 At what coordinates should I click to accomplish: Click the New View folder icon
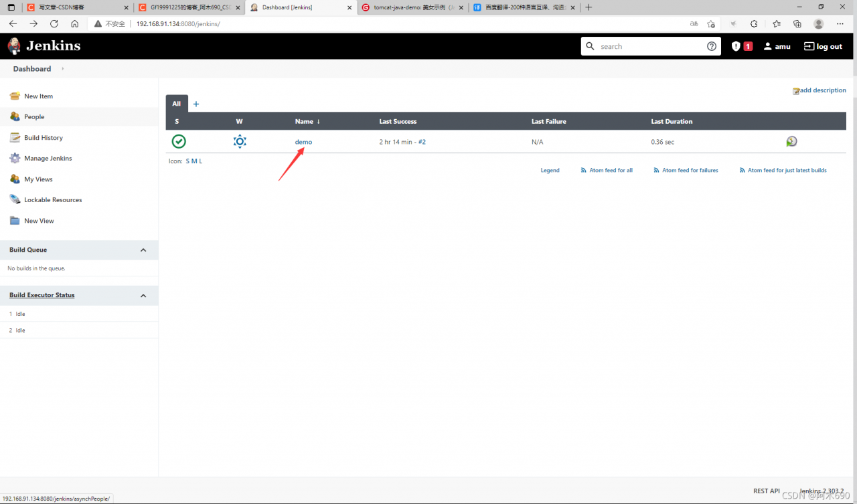coord(15,221)
